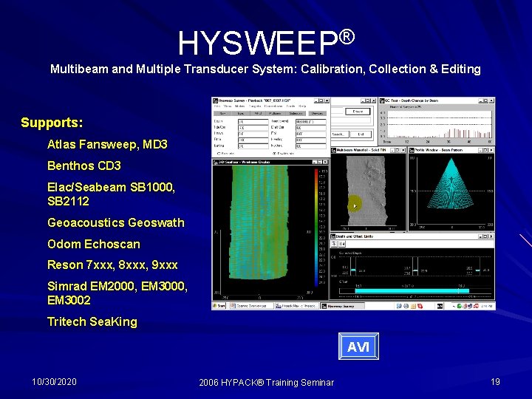
Task: Click the right marker on the cyan offset bar
Action: (459, 290)
